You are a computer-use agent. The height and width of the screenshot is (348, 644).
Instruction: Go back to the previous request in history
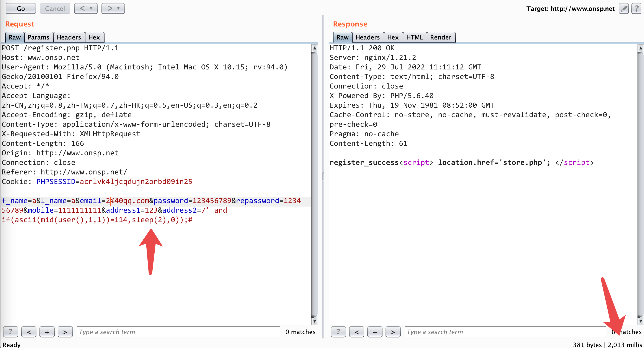[x=82, y=8]
